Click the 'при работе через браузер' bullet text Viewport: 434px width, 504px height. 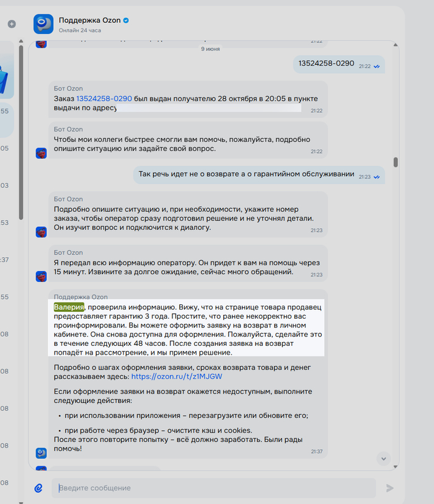159,430
